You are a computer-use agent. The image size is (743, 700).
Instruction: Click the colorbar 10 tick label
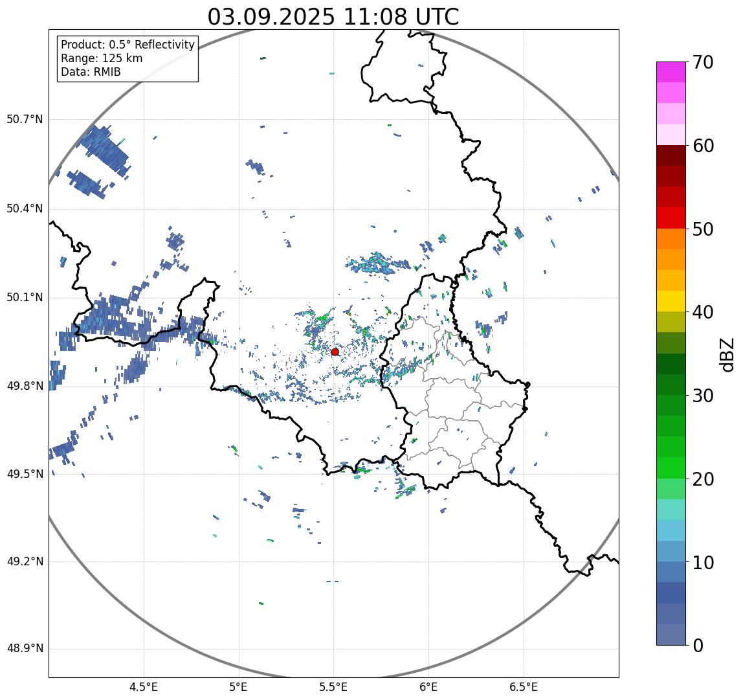(x=703, y=563)
